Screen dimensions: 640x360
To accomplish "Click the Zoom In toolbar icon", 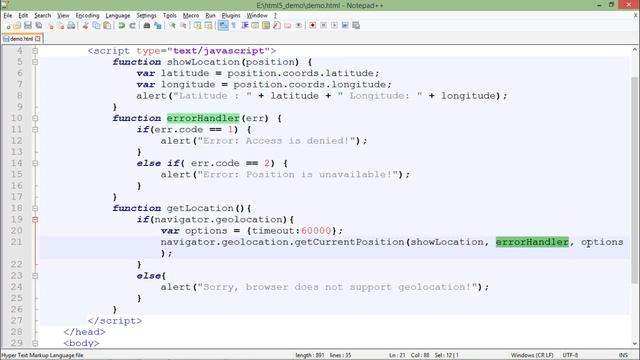I will (x=172, y=26).
